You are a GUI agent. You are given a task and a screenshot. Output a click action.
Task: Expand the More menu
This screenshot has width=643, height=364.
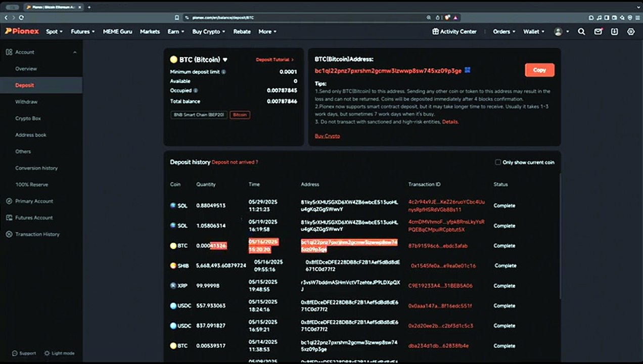pos(267,31)
